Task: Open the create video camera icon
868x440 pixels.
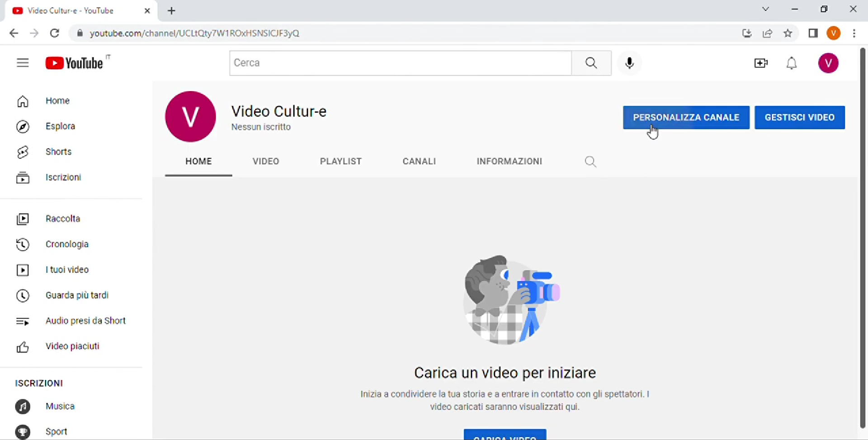Action: coord(761,63)
